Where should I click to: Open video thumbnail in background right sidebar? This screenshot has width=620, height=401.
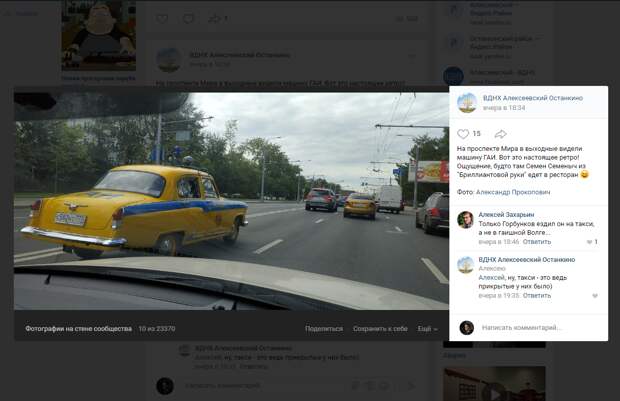click(x=494, y=384)
